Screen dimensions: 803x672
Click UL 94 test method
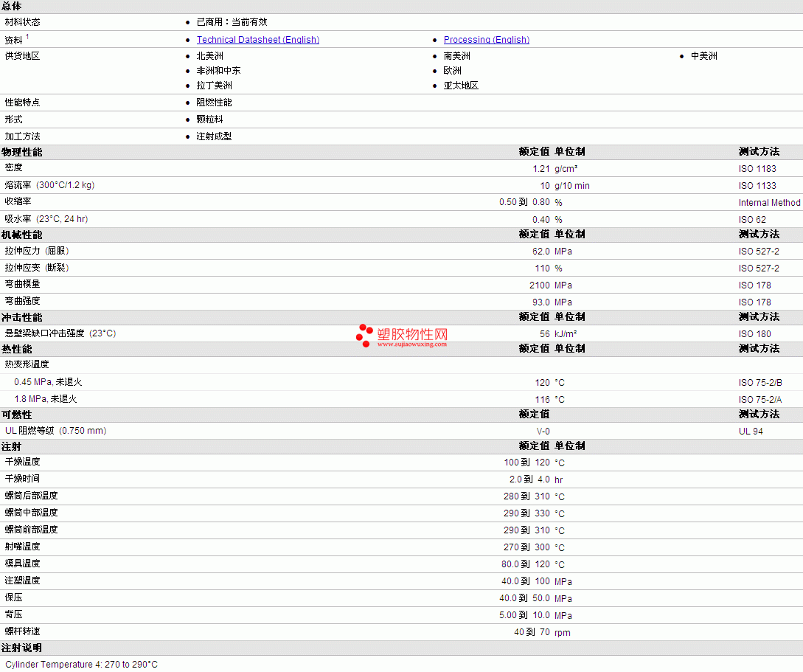click(x=751, y=432)
